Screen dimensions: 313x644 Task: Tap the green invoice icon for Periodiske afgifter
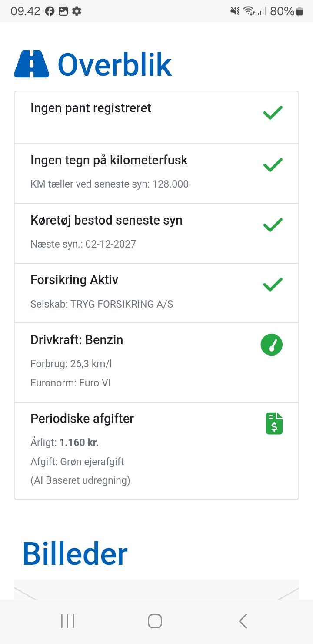[274, 423]
